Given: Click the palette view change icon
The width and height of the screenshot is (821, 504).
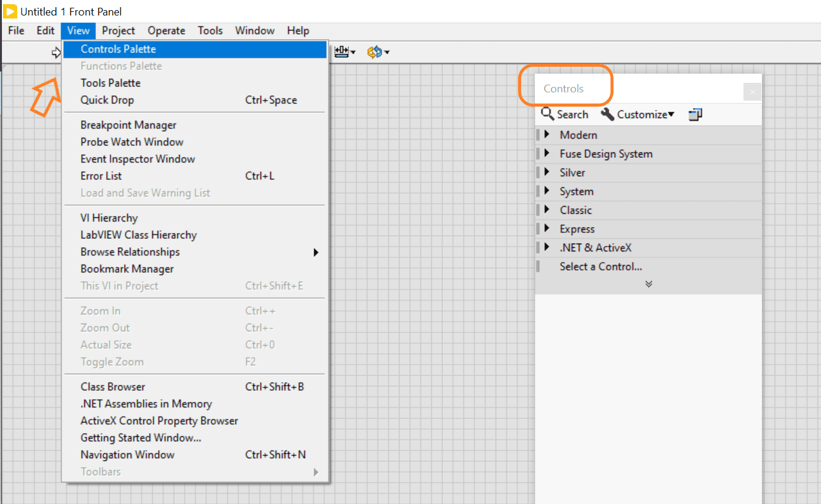Looking at the screenshot, I should pyautogui.click(x=695, y=114).
